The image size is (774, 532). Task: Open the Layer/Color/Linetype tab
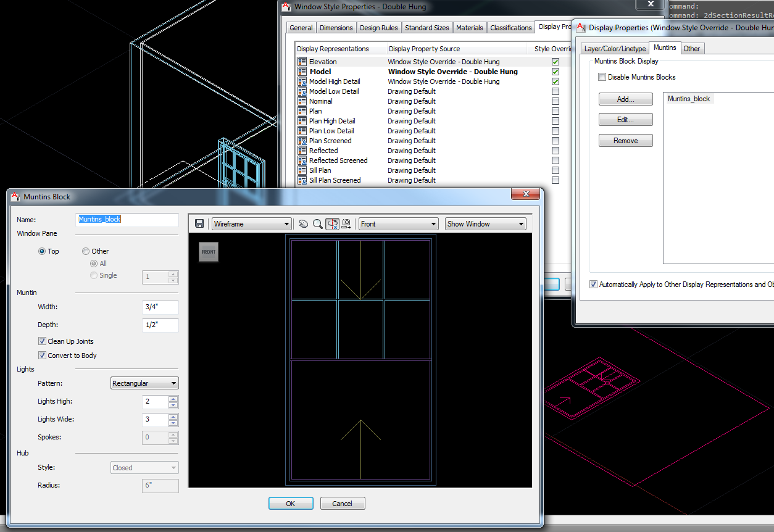coord(614,48)
